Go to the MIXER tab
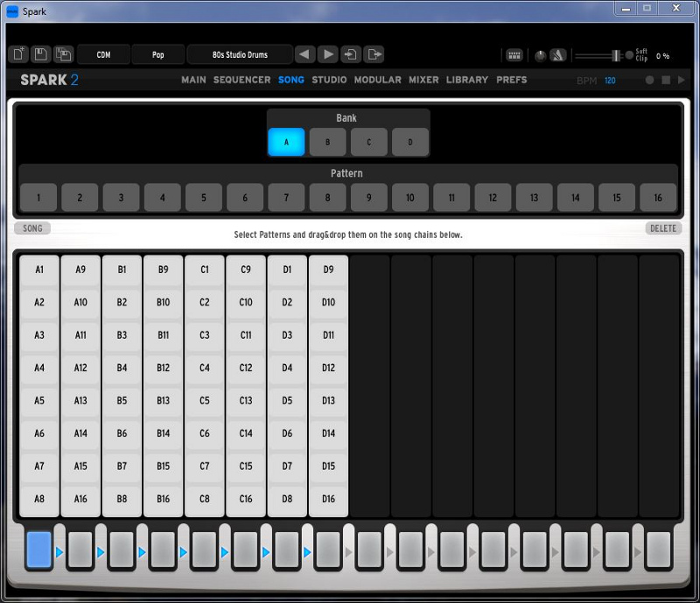The image size is (700, 603). 423,80
